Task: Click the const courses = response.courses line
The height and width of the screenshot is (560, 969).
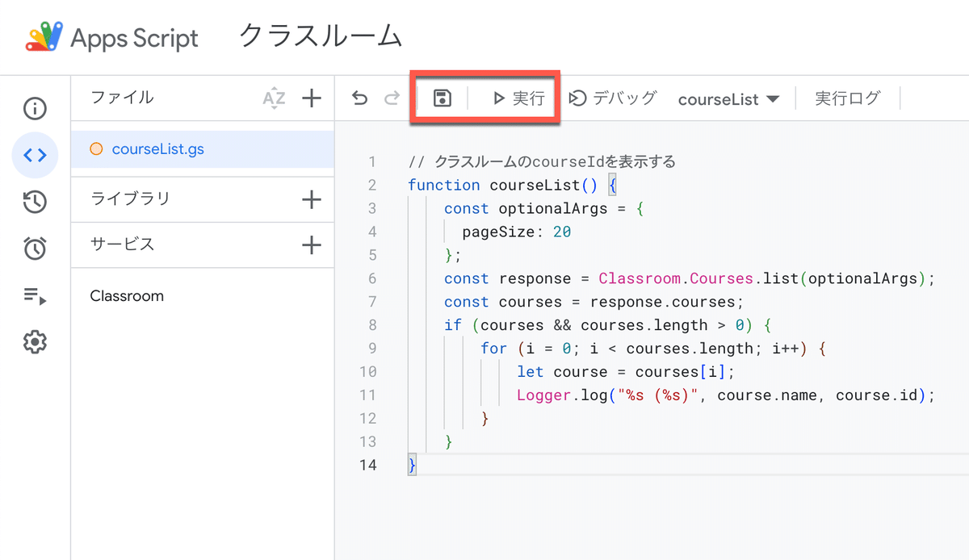Action: tap(593, 302)
